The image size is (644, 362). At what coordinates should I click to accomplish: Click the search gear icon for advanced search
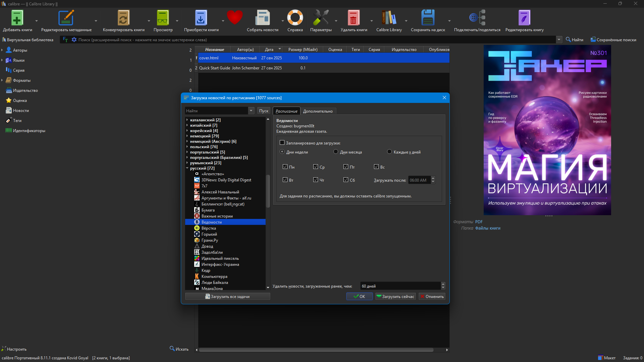click(x=74, y=40)
